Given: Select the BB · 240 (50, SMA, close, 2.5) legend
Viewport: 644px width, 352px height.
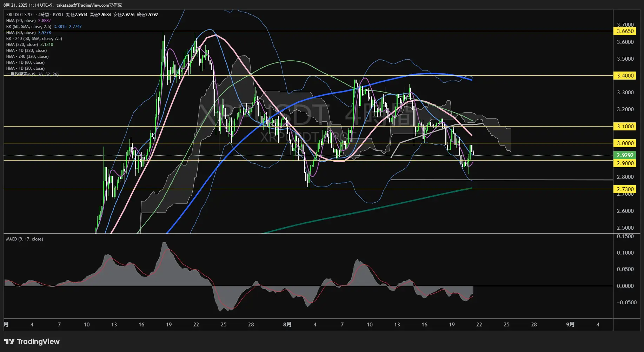Looking at the screenshot, I should click(x=34, y=39).
